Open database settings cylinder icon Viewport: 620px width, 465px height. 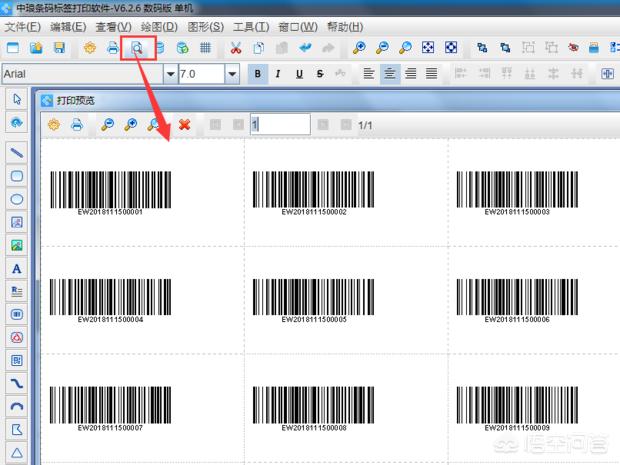tap(160, 48)
